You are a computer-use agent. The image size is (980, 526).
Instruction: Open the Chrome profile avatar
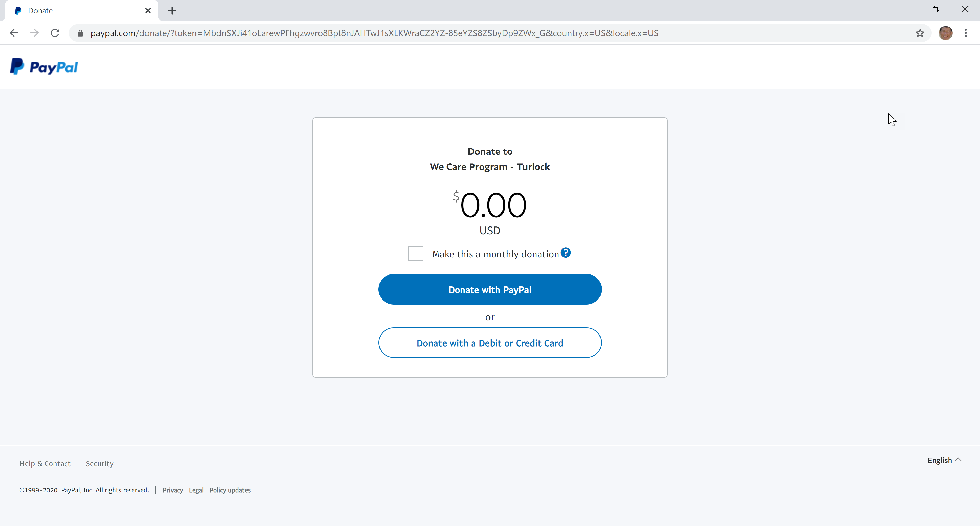[x=945, y=33]
